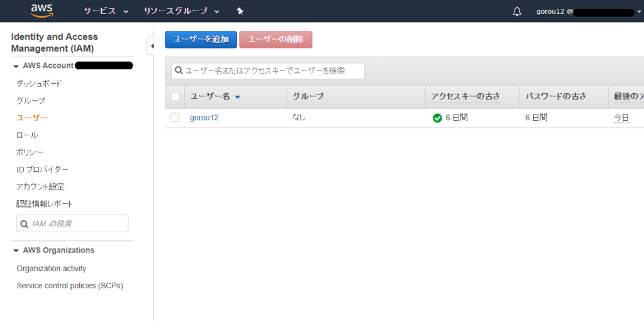Focus the user name search field
Image resolution: width=644 pixels, height=321 pixels.
[x=268, y=70]
